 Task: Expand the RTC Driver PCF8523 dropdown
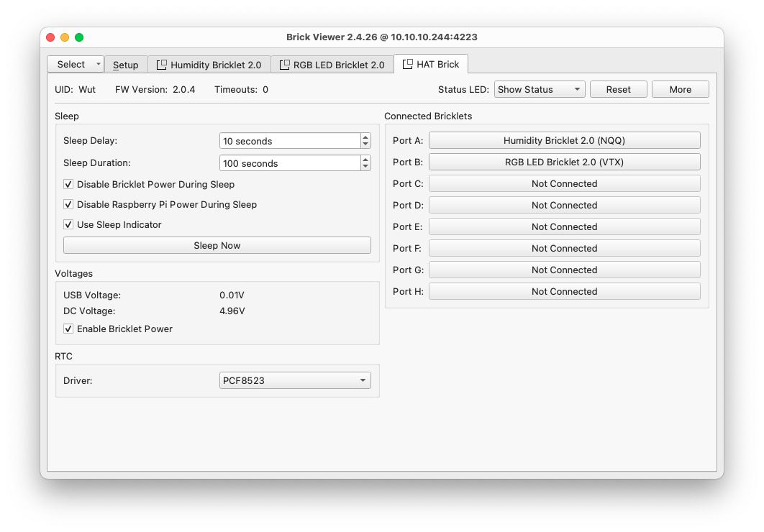click(x=295, y=380)
